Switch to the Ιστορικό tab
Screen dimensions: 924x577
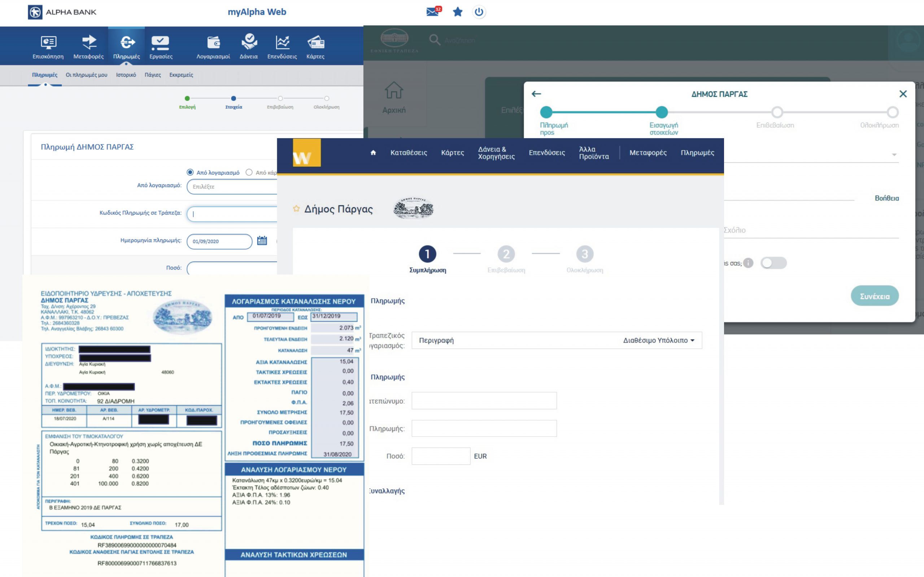(x=126, y=75)
